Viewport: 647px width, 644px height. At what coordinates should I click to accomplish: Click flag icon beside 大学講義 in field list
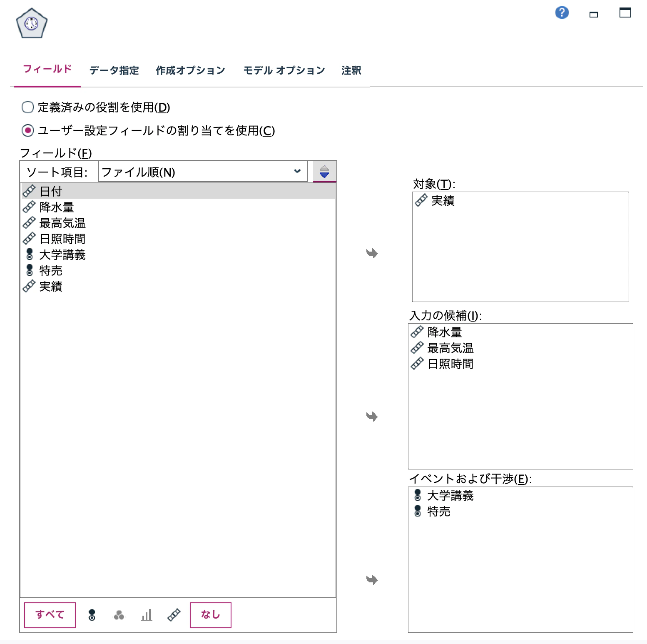(x=30, y=255)
